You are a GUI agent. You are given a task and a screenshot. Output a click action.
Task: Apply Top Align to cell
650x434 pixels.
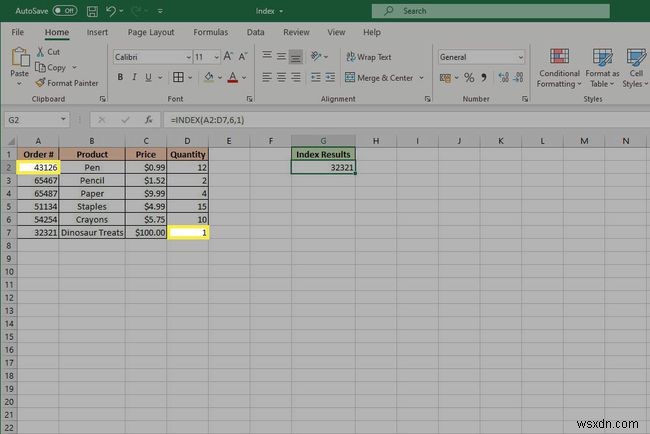tap(267, 56)
